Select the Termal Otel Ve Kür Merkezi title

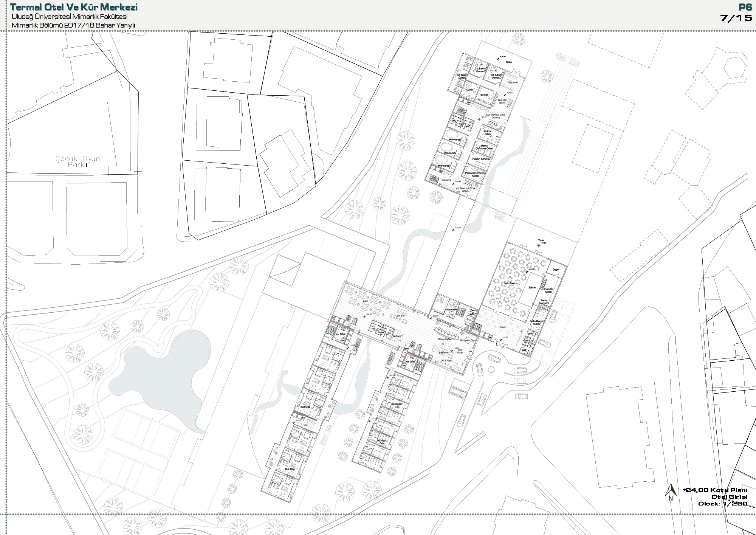tap(74, 7)
